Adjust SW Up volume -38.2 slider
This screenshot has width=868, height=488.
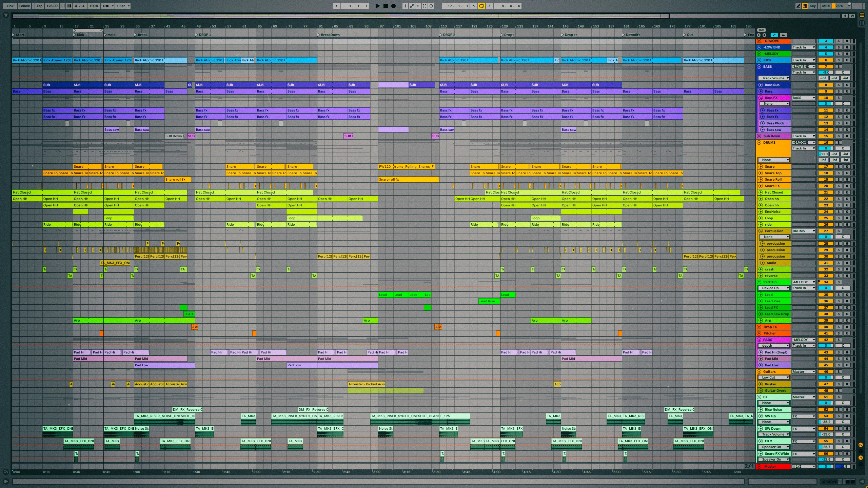[826, 422]
